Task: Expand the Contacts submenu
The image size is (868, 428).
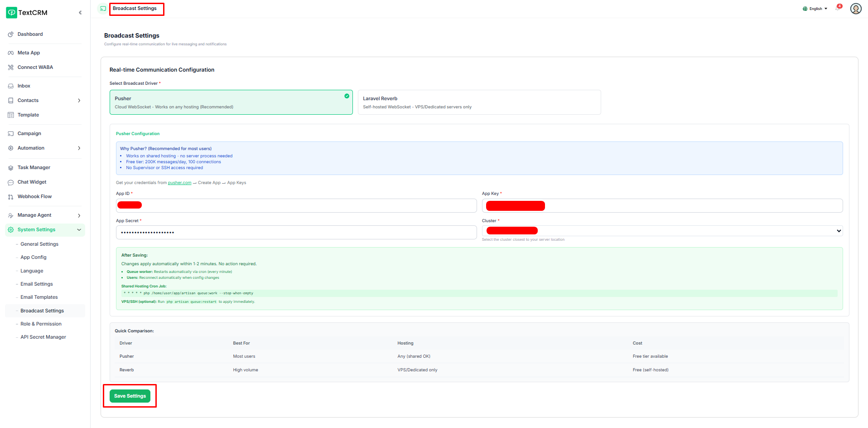Action: pyautogui.click(x=79, y=101)
